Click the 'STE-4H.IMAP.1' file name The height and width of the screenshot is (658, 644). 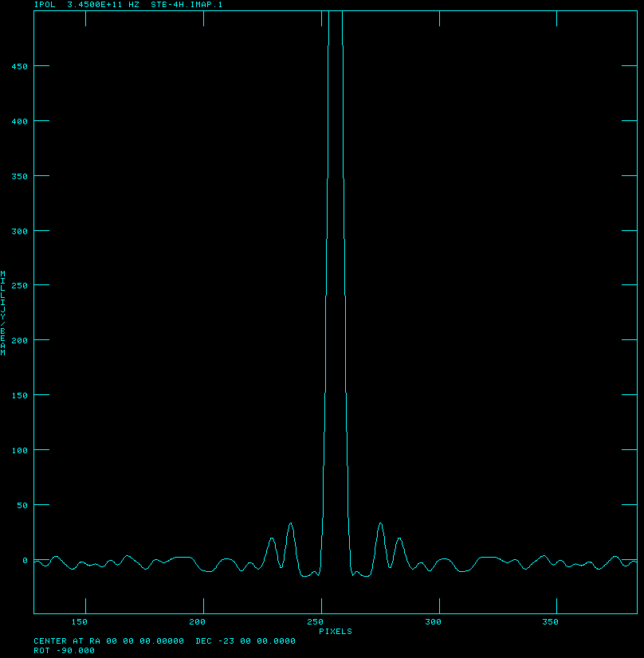click(187, 5)
